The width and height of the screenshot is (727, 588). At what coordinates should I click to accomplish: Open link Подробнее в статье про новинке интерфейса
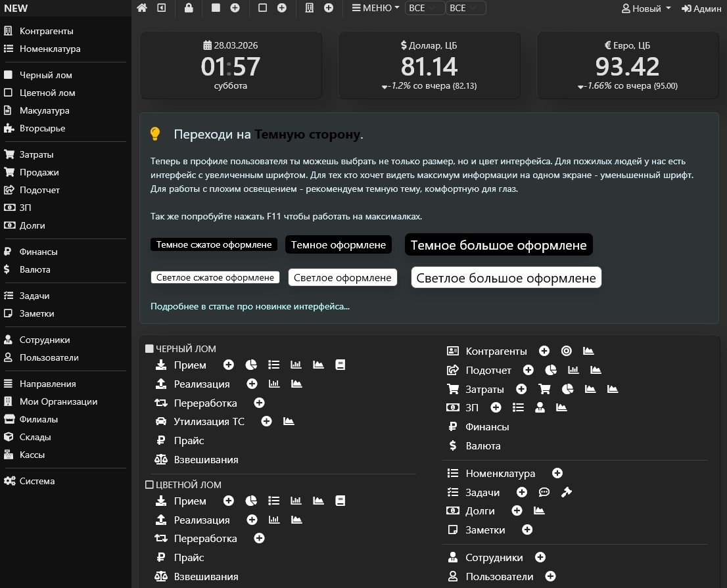click(250, 307)
